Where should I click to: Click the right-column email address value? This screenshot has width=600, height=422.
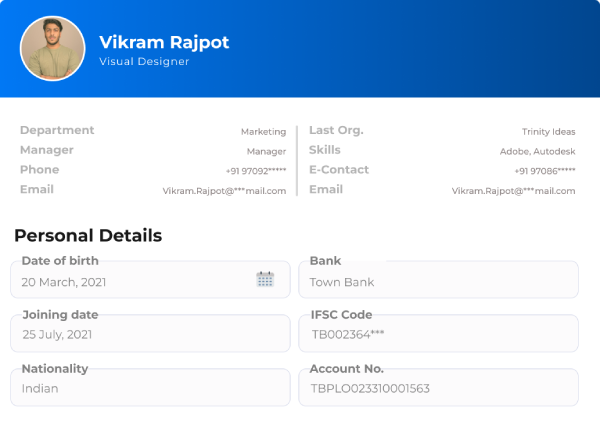point(513,190)
